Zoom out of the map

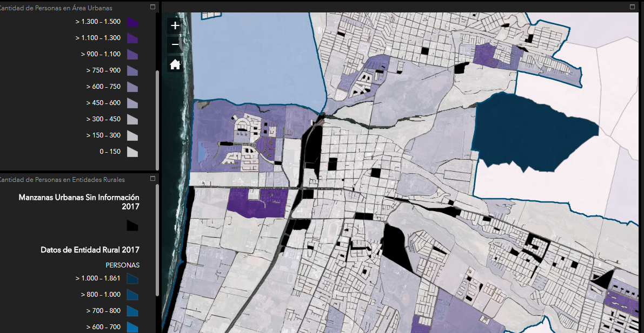pyautogui.click(x=175, y=44)
